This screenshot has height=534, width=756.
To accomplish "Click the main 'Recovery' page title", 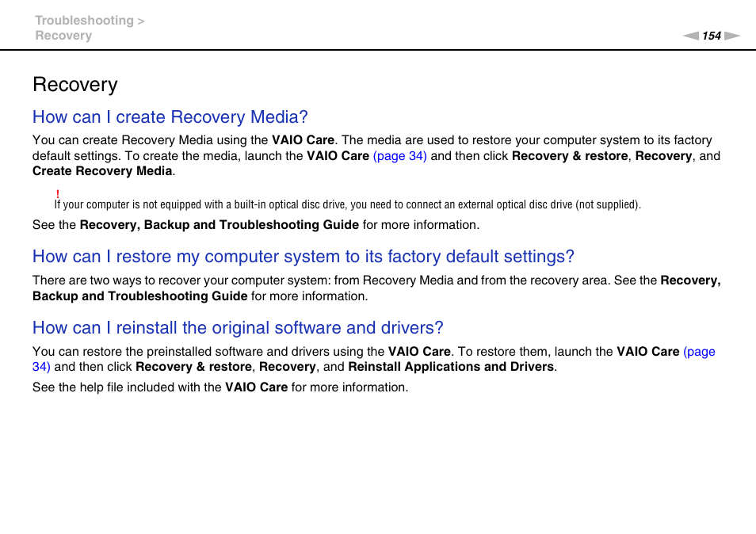I will click(75, 85).
